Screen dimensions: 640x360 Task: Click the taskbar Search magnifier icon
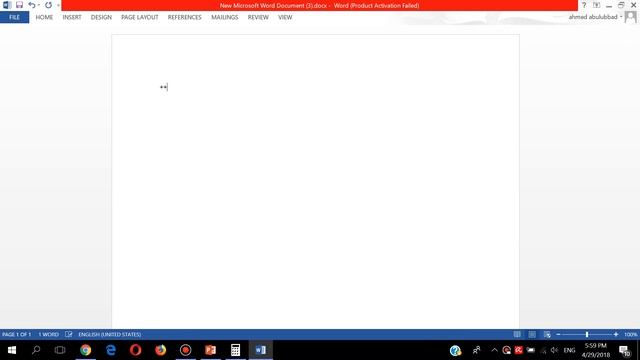pos(36,350)
